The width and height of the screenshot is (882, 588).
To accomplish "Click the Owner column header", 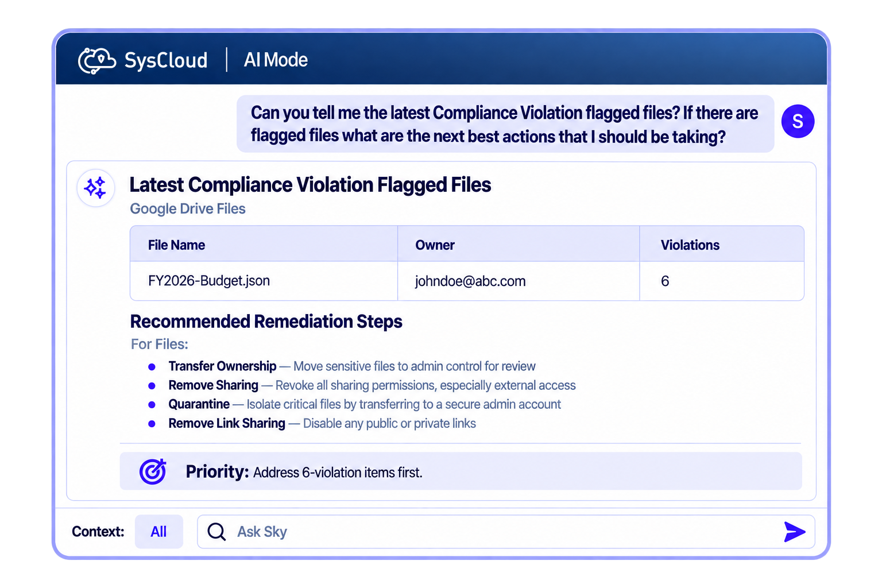I will pyautogui.click(x=435, y=245).
